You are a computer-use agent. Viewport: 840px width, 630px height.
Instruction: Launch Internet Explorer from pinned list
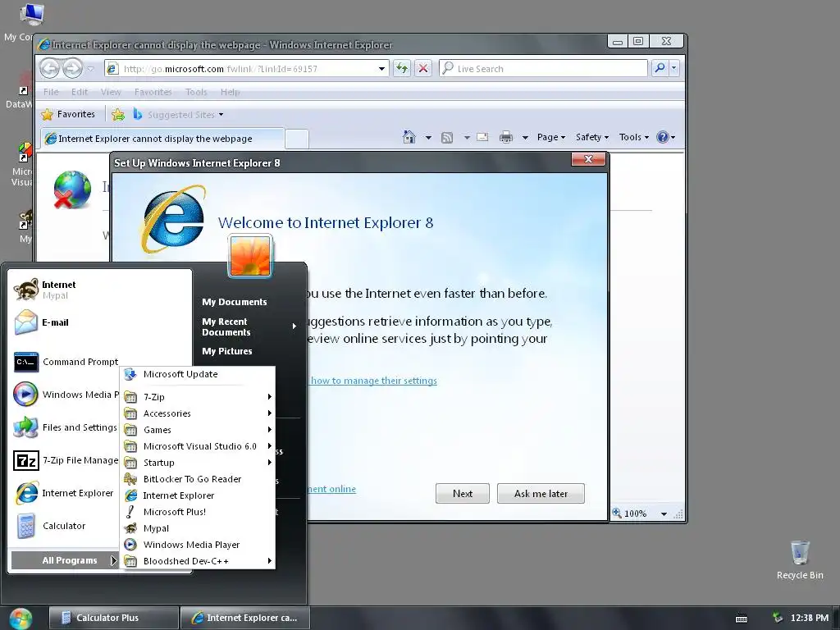click(66, 493)
